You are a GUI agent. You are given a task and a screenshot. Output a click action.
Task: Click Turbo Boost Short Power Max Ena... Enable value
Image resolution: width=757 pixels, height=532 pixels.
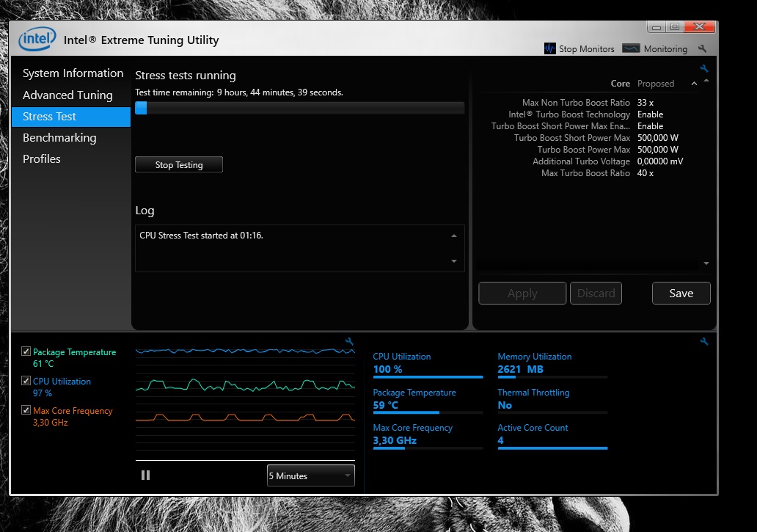pos(650,126)
